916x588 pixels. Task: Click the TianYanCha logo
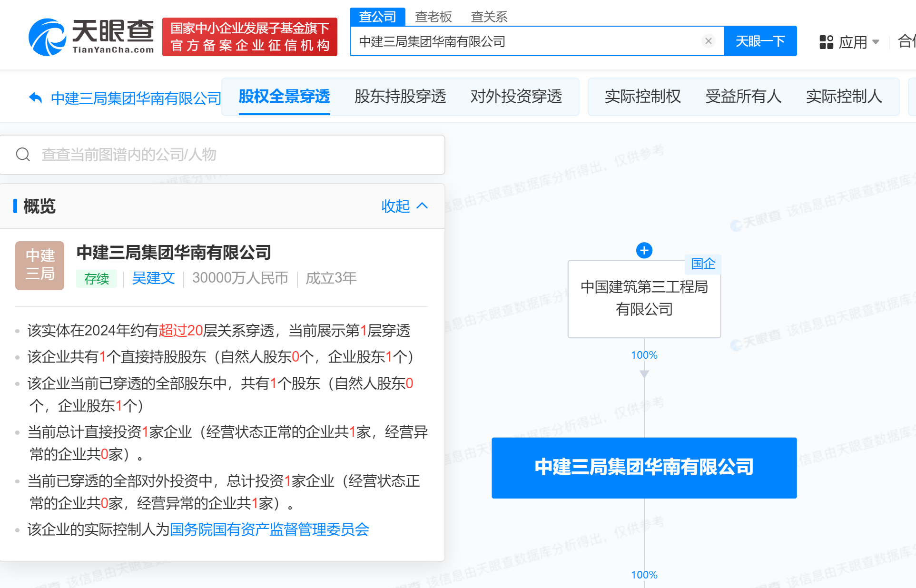point(91,37)
